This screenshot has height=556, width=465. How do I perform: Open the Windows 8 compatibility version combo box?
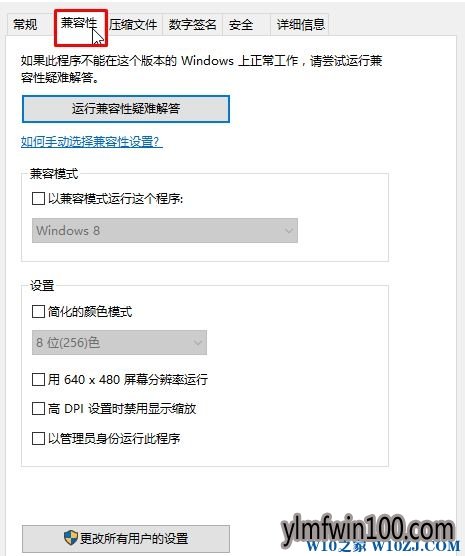(x=165, y=230)
